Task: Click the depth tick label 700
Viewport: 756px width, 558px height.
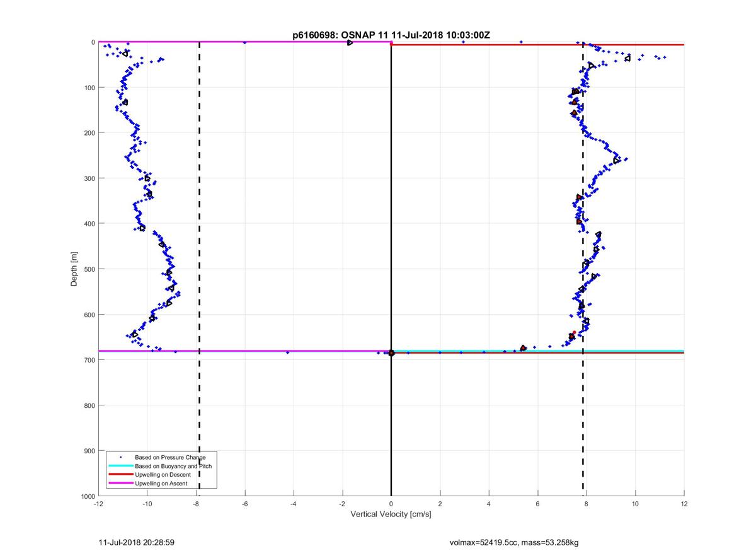Action: [x=89, y=360]
